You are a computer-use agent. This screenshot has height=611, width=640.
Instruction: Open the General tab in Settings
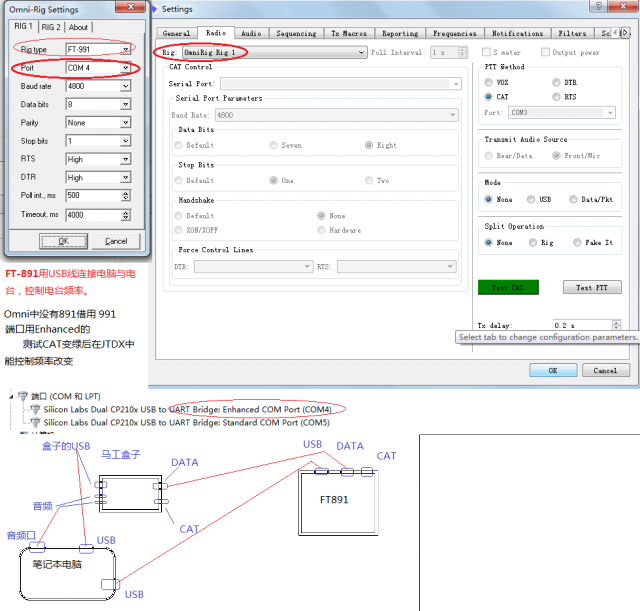point(176,33)
